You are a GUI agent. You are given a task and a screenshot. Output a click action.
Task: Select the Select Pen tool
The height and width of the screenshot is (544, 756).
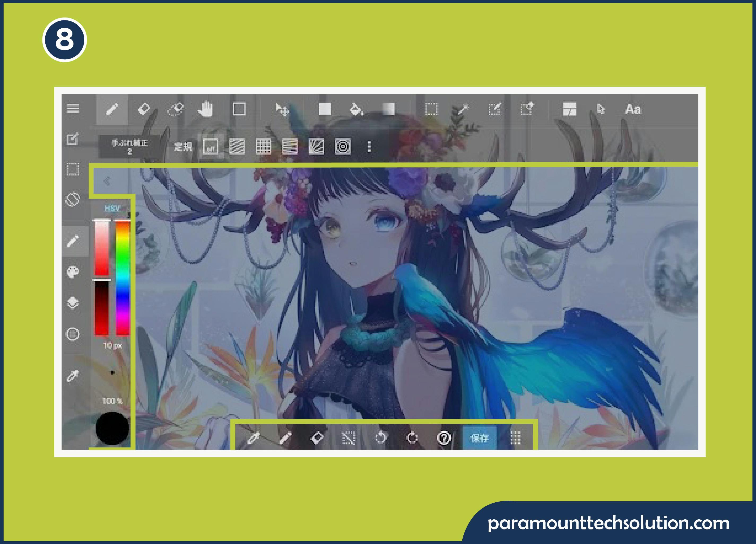495,109
